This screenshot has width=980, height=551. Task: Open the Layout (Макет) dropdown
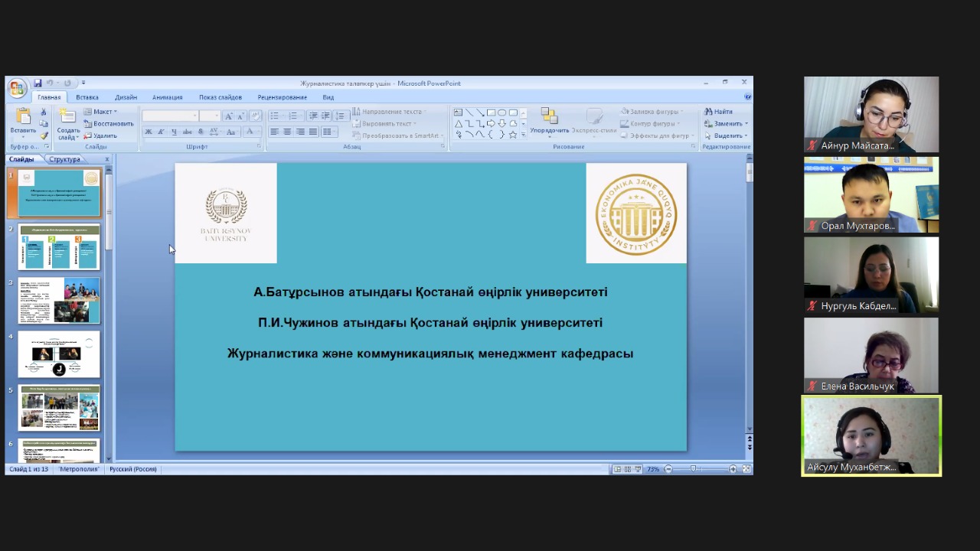(100, 112)
